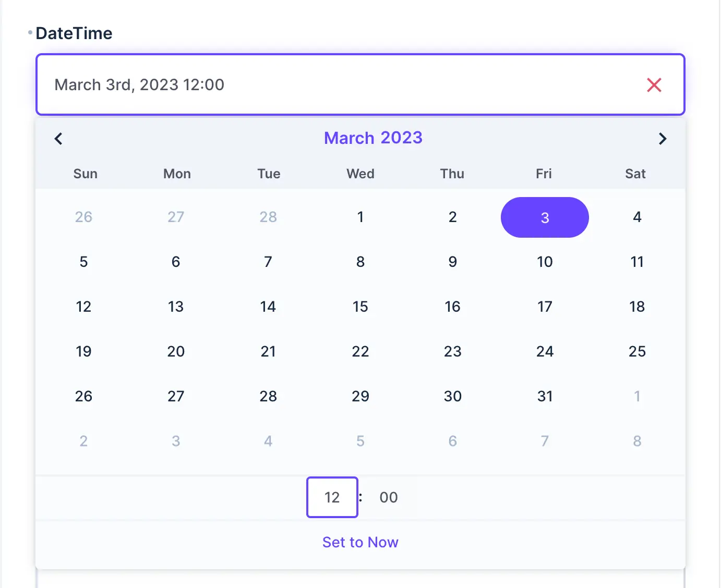The width and height of the screenshot is (721, 588).
Task: Clear the selected date using the X icon
Action: pos(654,85)
